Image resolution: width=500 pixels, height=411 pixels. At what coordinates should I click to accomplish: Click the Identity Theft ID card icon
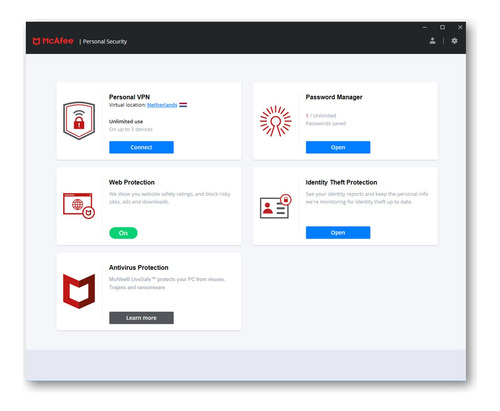pyautogui.click(x=276, y=206)
